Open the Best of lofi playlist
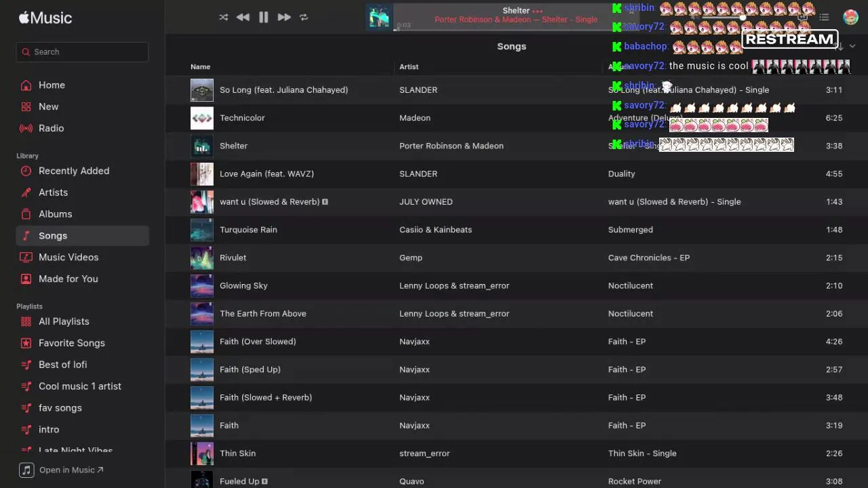This screenshot has height=488, width=868. 62,365
